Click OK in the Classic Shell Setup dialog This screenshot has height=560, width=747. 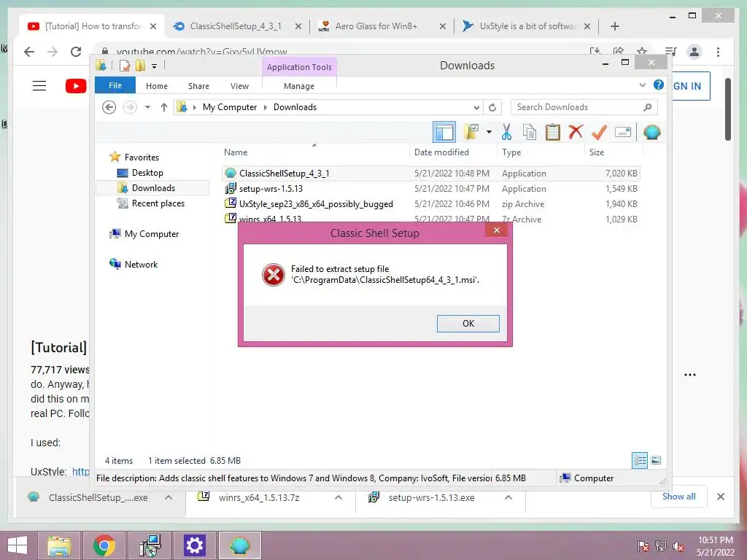(468, 323)
